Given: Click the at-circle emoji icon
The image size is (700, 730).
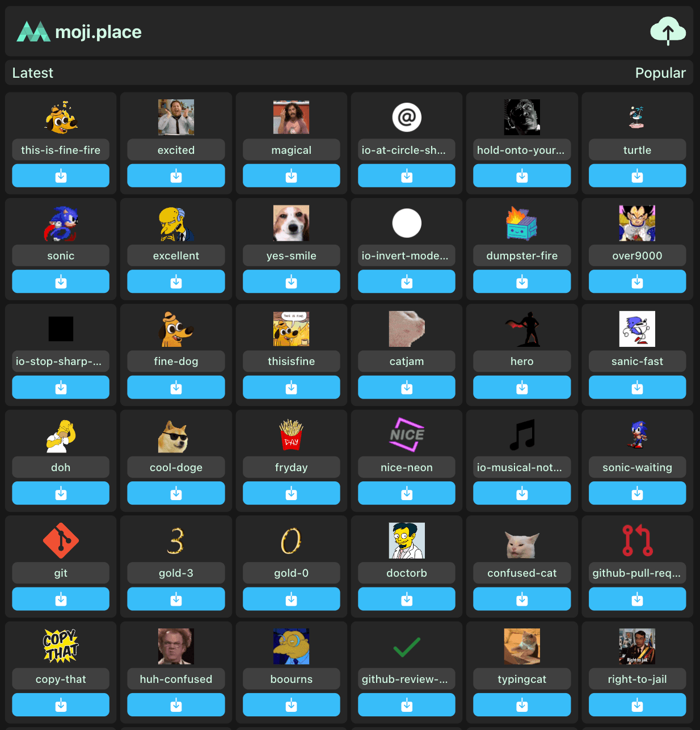Looking at the screenshot, I should (406, 118).
